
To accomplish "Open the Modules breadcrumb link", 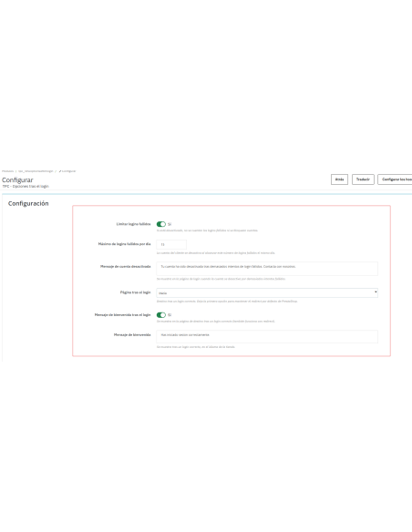I will coord(7,171).
